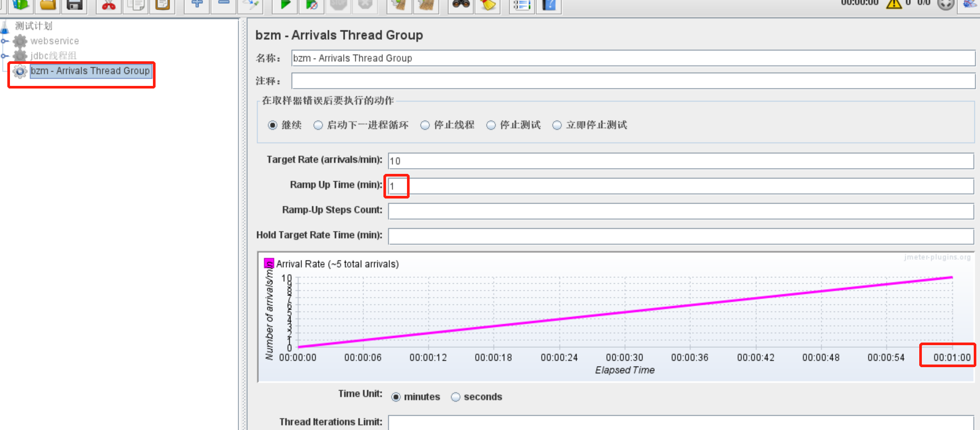980x430 pixels.
Task: Set Time Unit to minutes
Action: pos(396,397)
